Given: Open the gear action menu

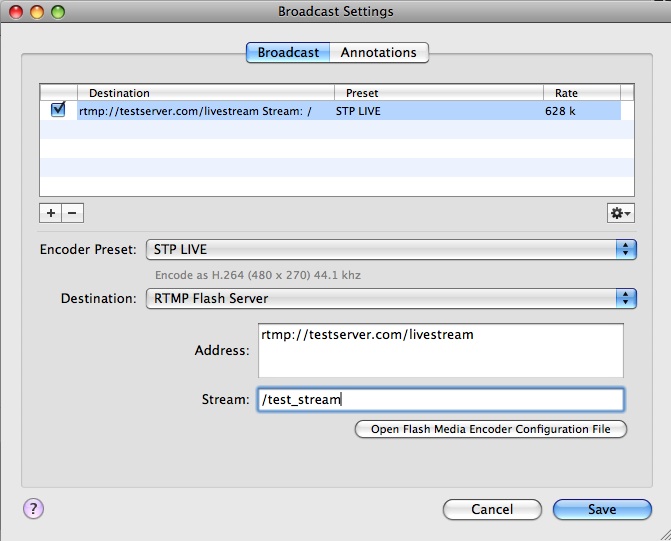Looking at the screenshot, I should (x=620, y=213).
